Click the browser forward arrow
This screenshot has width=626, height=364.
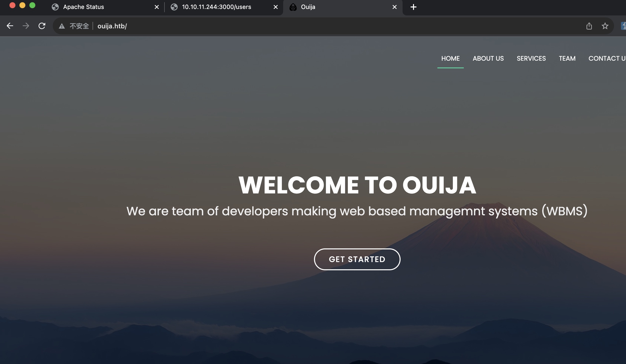coord(26,26)
